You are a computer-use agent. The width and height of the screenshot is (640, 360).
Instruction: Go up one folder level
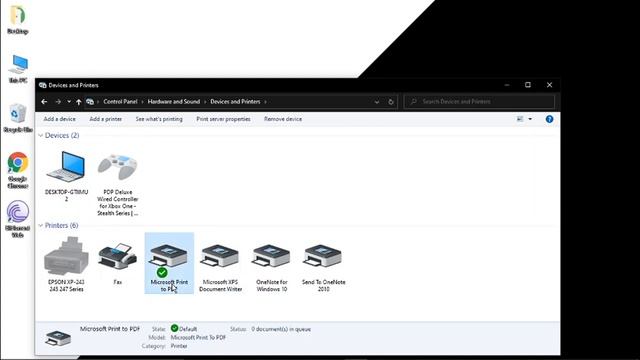78,102
